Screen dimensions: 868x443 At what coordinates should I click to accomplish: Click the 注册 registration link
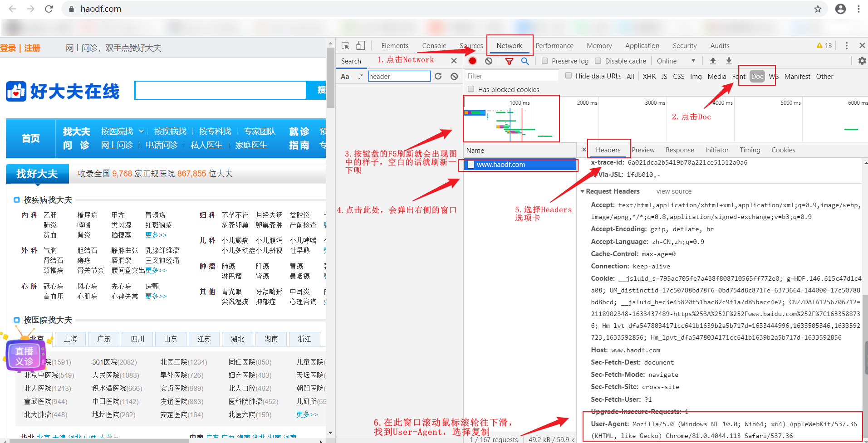point(32,48)
